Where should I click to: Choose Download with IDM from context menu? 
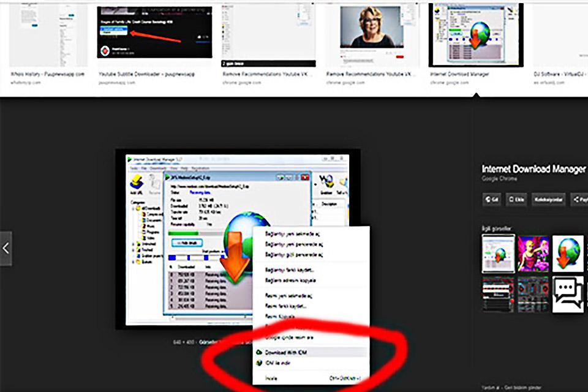(311, 352)
